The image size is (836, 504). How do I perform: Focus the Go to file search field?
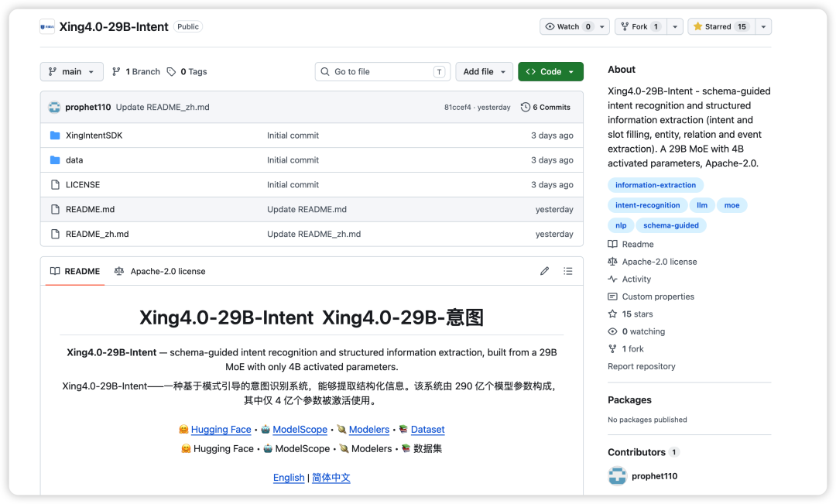[382, 71]
